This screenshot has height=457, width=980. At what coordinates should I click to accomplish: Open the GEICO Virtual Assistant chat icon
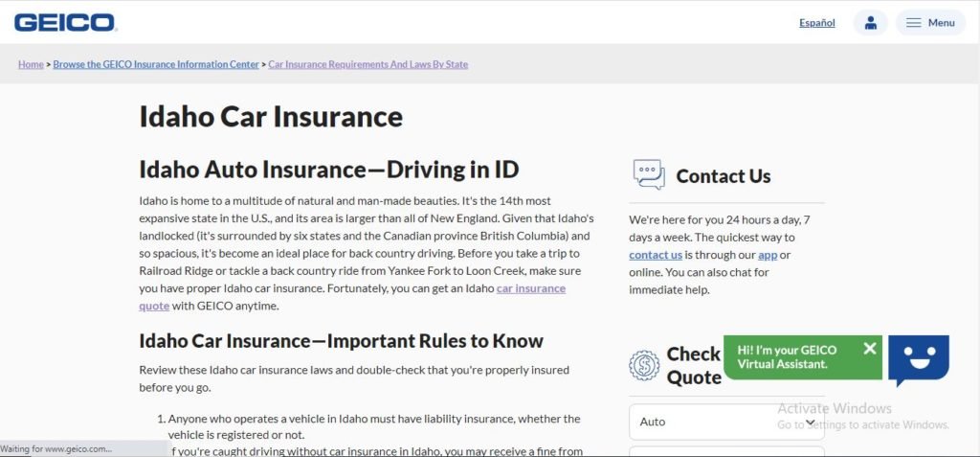(919, 360)
